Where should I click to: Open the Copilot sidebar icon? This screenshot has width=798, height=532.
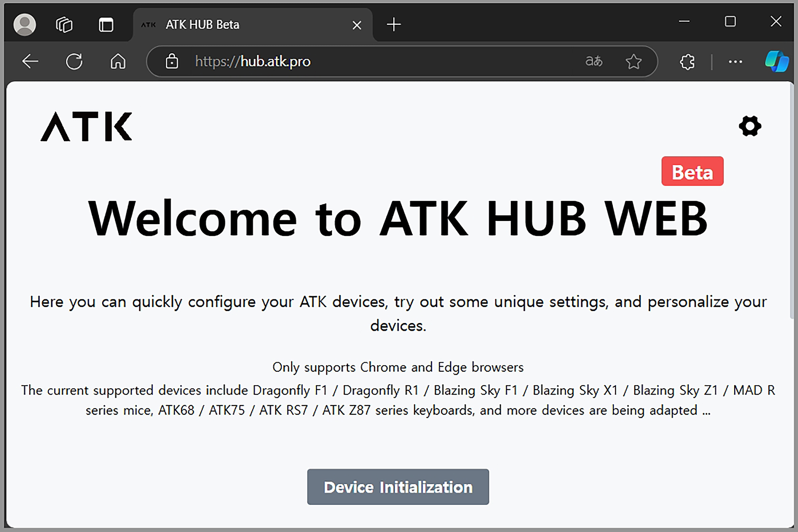[776, 61]
